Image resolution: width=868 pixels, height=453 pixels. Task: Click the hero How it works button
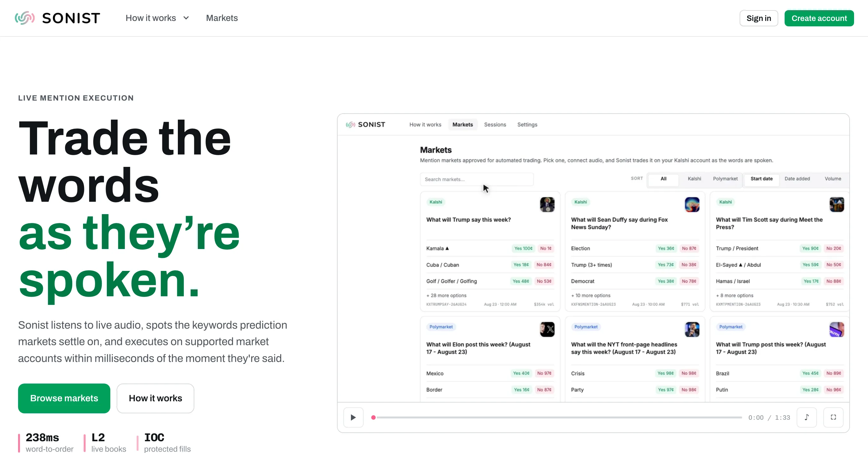155,398
